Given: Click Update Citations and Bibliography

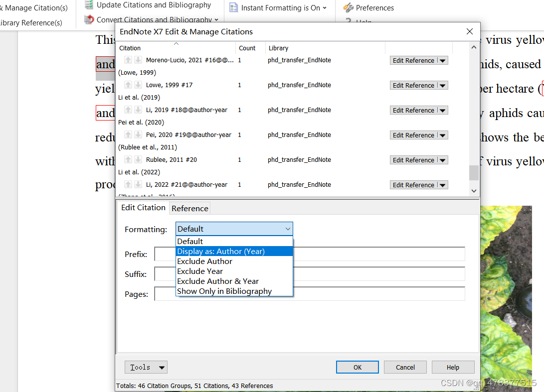Looking at the screenshot, I should point(154,5).
